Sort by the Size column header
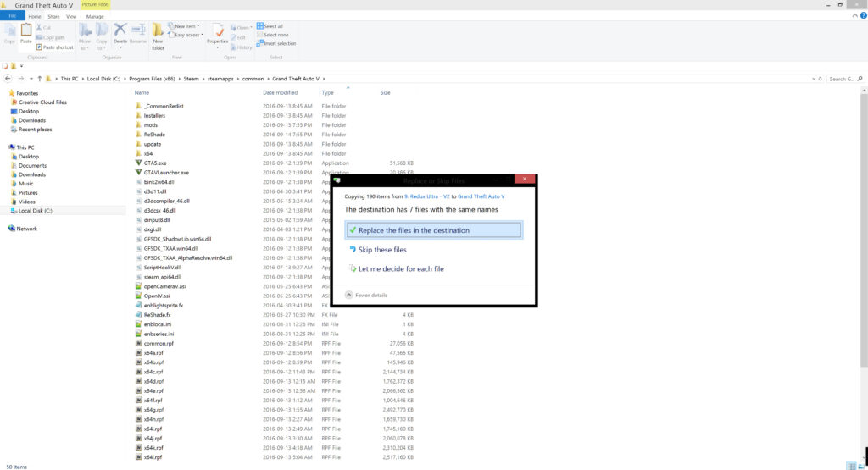Image resolution: width=868 pixels, height=470 pixels. tap(386, 93)
